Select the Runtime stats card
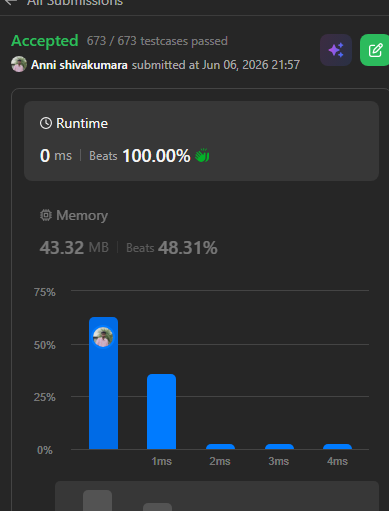This screenshot has width=389, height=511. click(201, 141)
